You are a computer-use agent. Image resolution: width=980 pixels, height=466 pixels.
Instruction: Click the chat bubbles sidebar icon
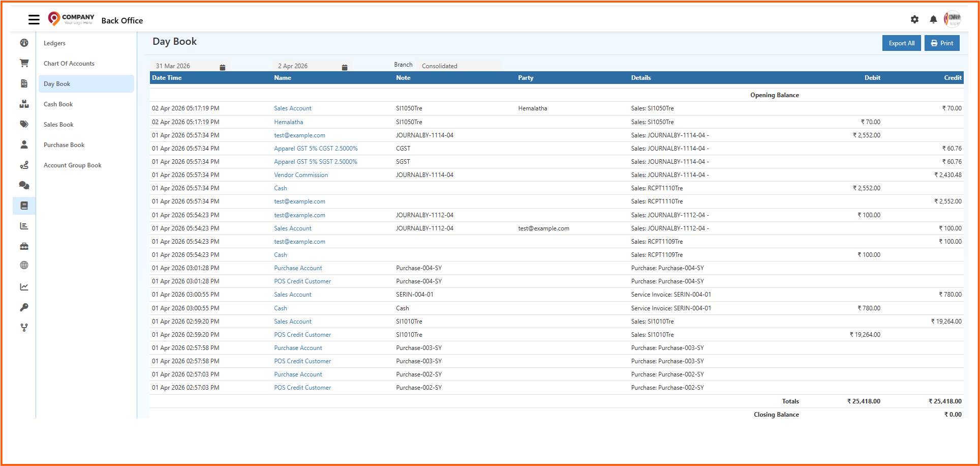[x=24, y=185]
